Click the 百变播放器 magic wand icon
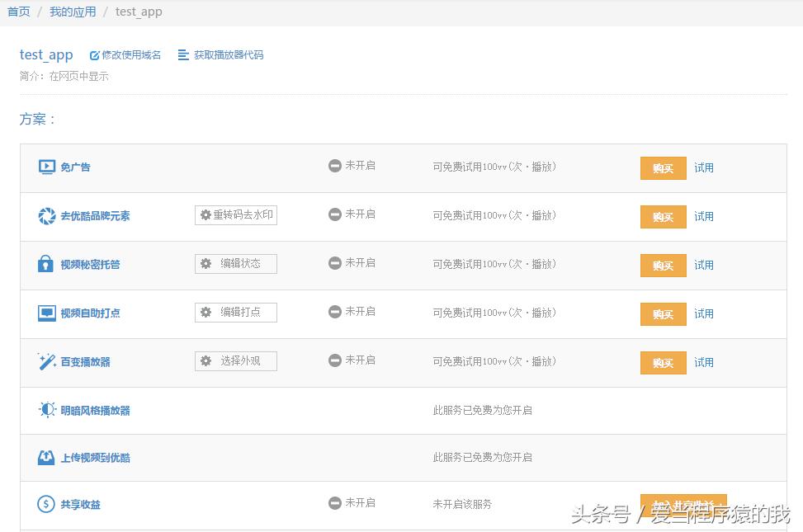 [48, 361]
